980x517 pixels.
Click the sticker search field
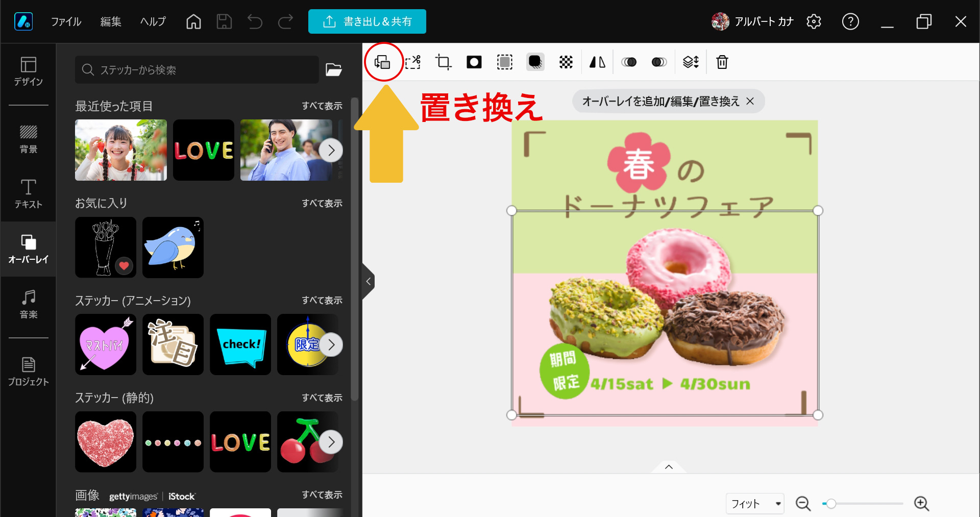tap(197, 70)
